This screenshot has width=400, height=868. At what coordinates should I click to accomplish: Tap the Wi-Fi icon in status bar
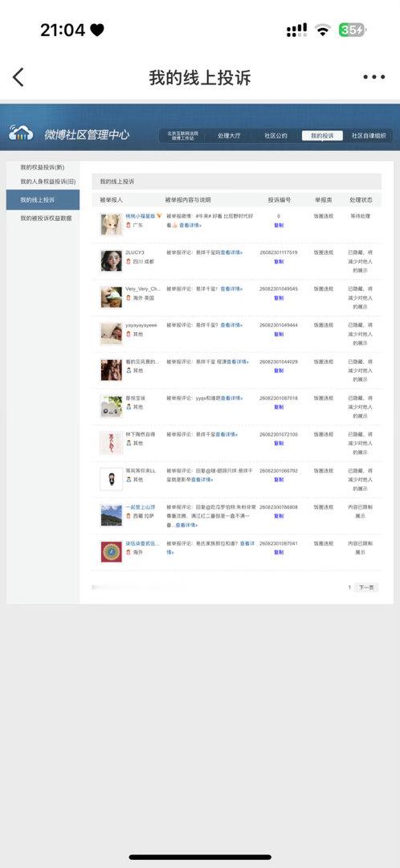pyautogui.click(x=323, y=30)
